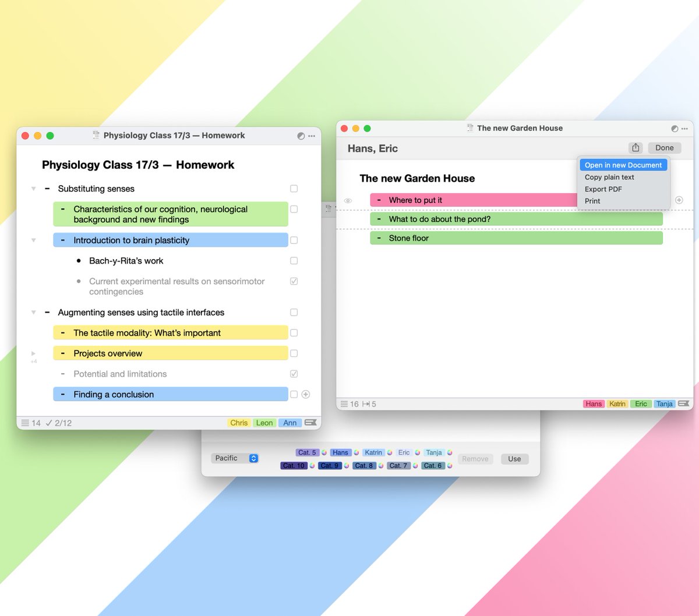Click appearance icon in Physiology window title bar
The height and width of the screenshot is (616, 699).
[301, 136]
